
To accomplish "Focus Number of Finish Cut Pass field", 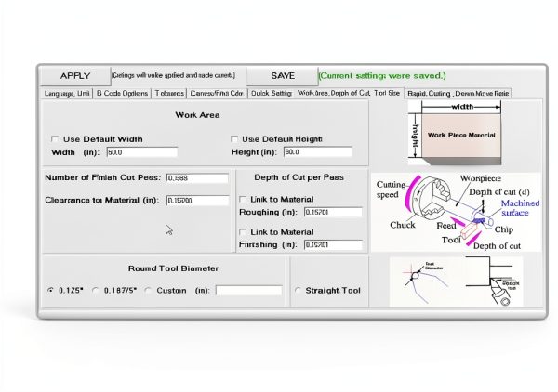I will pos(197,178).
